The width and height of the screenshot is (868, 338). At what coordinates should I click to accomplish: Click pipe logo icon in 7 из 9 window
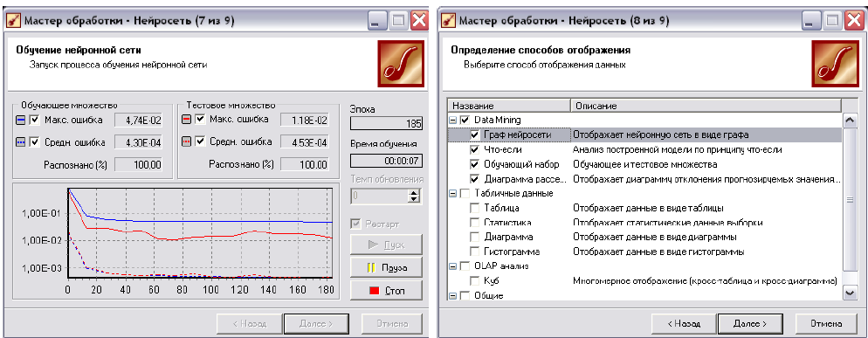pyautogui.click(x=401, y=64)
